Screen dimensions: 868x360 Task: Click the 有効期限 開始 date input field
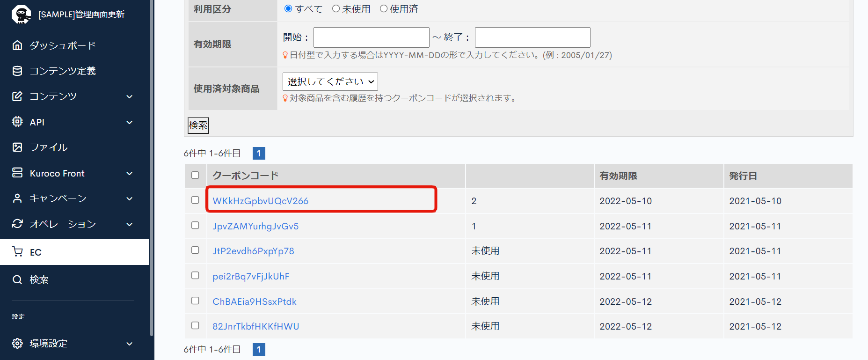371,37
